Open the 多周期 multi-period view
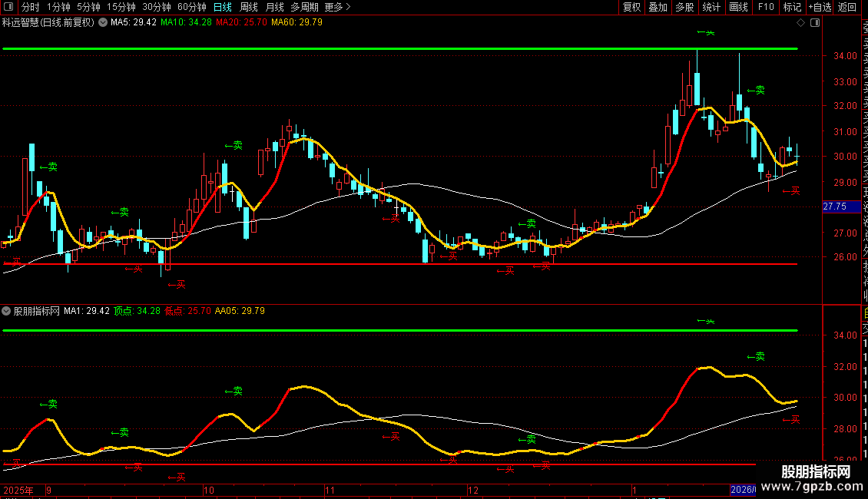This screenshot has width=868, height=499. [304, 7]
